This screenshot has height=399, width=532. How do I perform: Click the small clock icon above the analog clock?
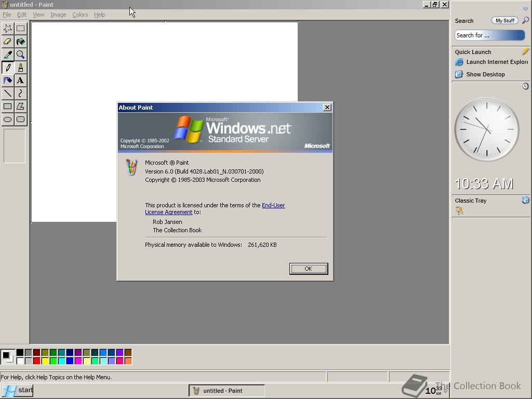pyautogui.click(x=525, y=86)
